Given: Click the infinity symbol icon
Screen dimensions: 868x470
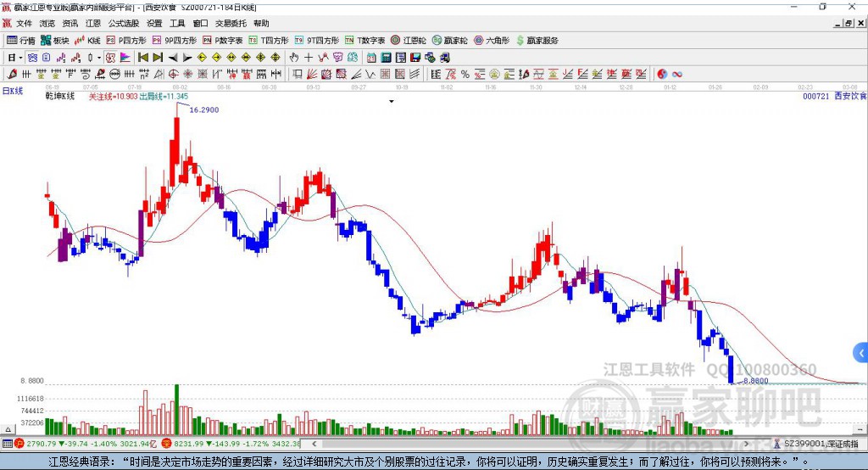Looking at the screenshot, I should click(x=676, y=75).
